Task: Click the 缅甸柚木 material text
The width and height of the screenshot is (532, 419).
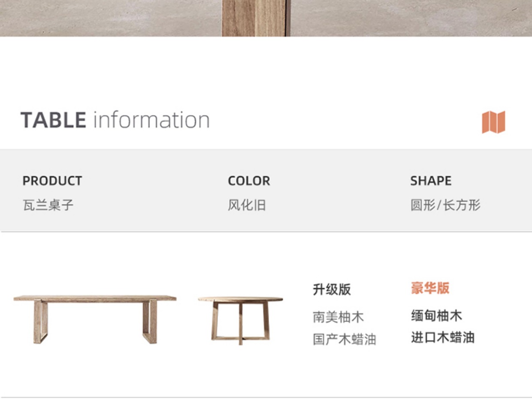Action: point(436,316)
